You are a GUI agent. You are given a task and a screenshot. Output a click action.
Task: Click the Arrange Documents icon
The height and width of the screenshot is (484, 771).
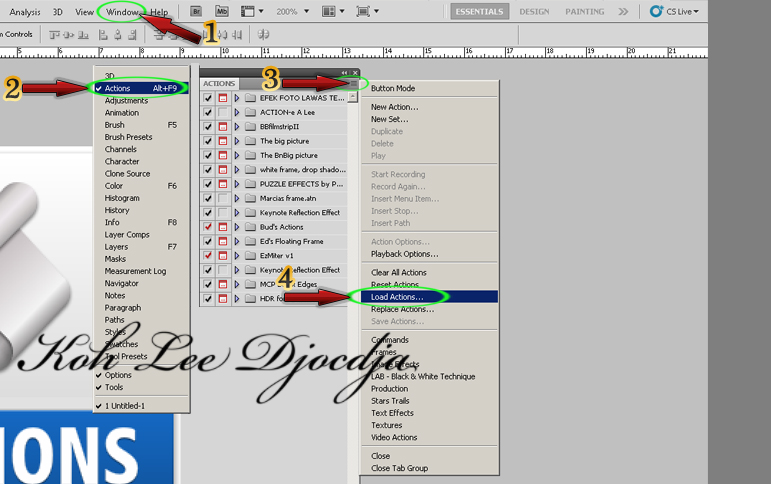[328, 11]
